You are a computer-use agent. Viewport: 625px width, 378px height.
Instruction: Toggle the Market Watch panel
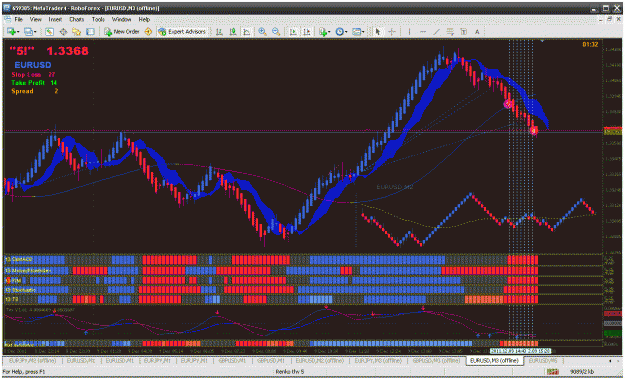[x=49, y=32]
